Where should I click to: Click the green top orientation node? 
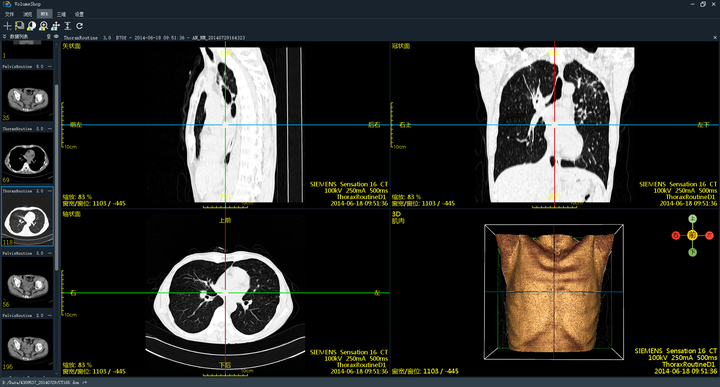(x=692, y=219)
